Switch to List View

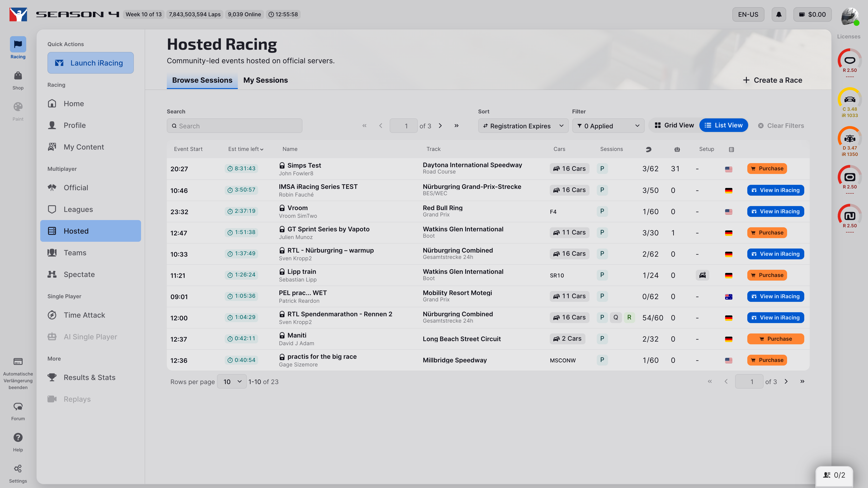pyautogui.click(x=723, y=125)
